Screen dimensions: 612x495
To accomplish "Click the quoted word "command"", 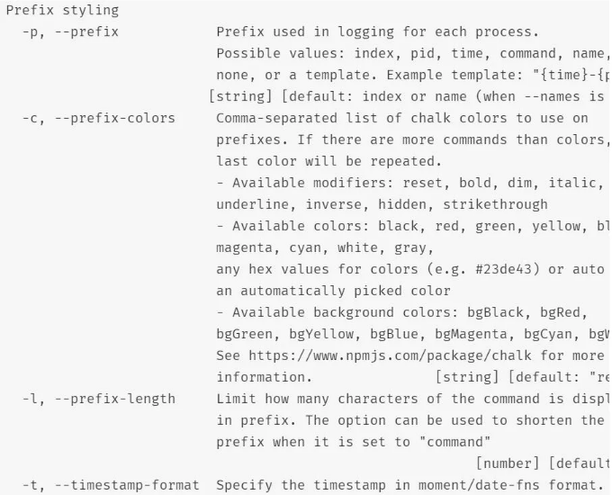I will [x=455, y=442].
